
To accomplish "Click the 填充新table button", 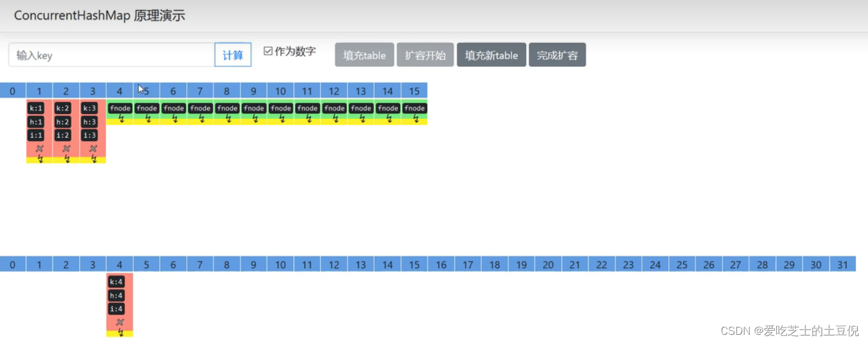I will pos(492,55).
